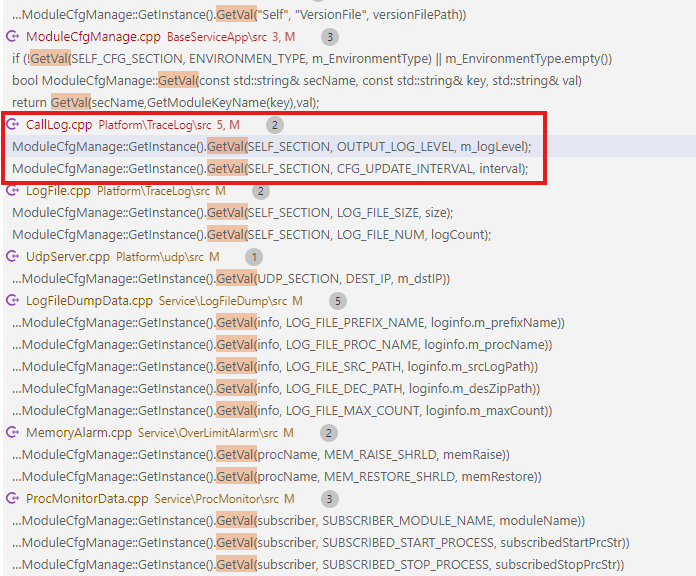
Task: Click the C++ file icon beside UdpServer.cpp
Action: pyautogui.click(x=12, y=256)
